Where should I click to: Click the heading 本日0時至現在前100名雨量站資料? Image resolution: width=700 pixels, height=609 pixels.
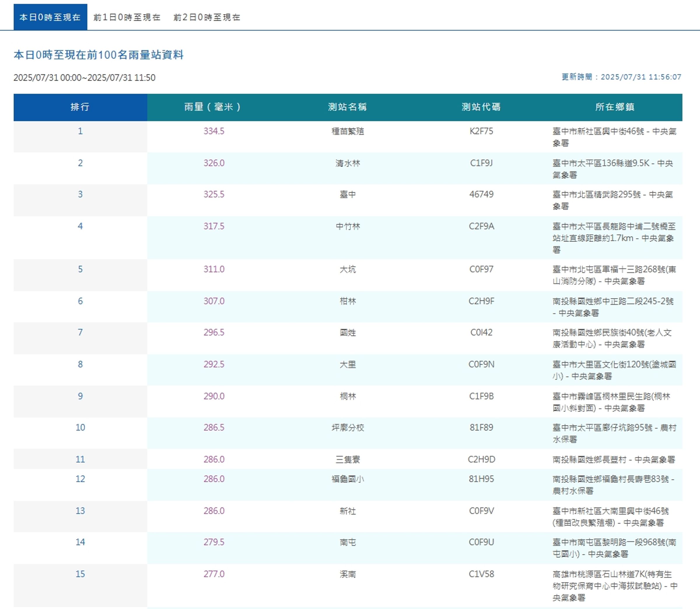99,55
